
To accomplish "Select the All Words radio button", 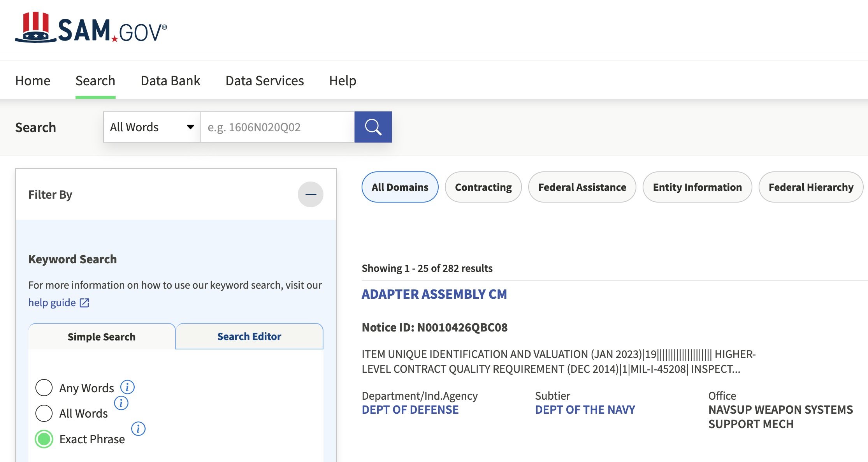I will (x=44, y=413).
